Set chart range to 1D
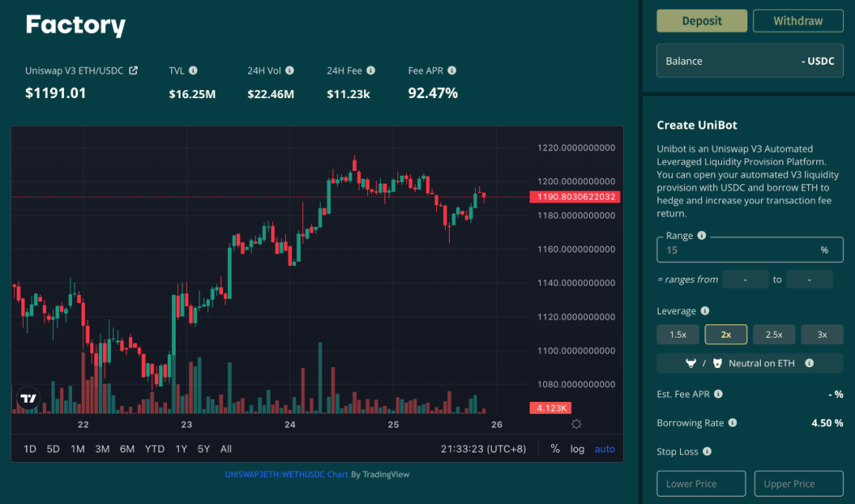The image size is (855, 504). 30,449
